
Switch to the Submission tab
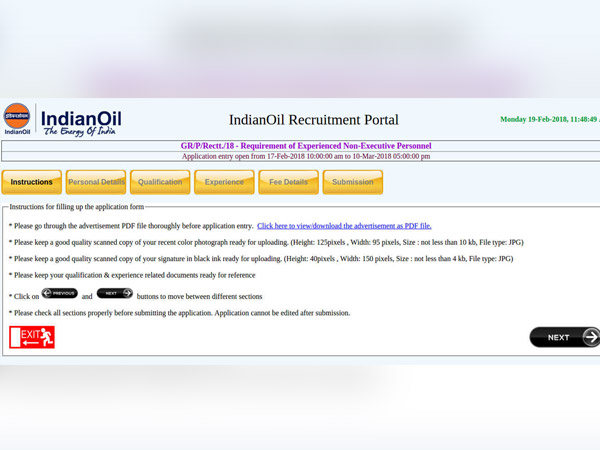pos(353,182)
